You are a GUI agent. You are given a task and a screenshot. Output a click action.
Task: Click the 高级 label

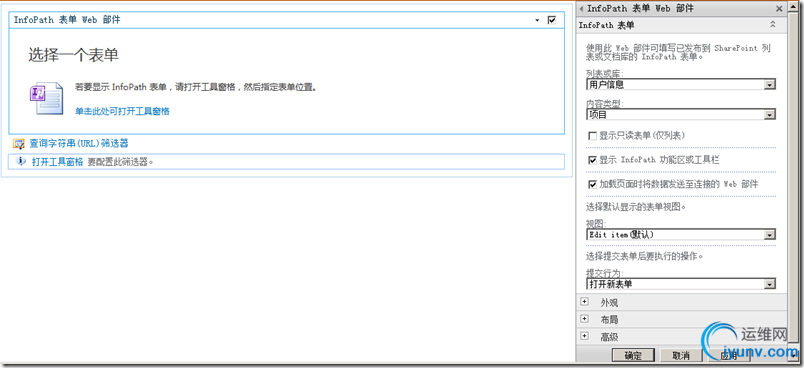609,337
